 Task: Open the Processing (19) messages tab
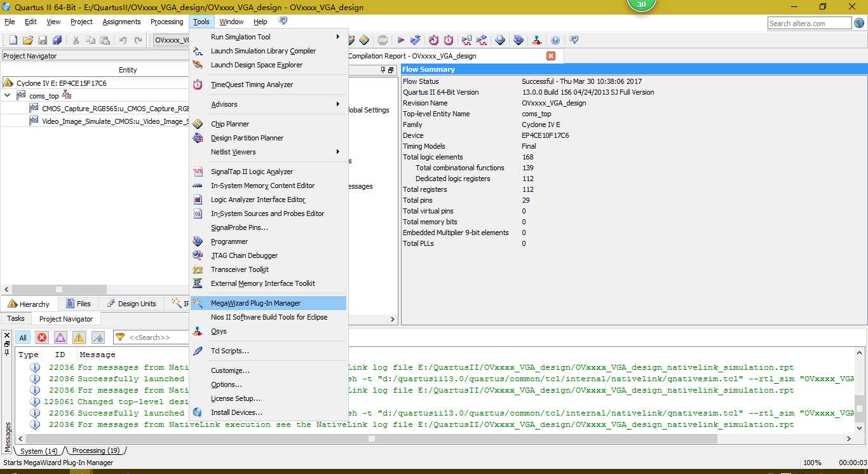pyautogui.click(x=96, y=450)
